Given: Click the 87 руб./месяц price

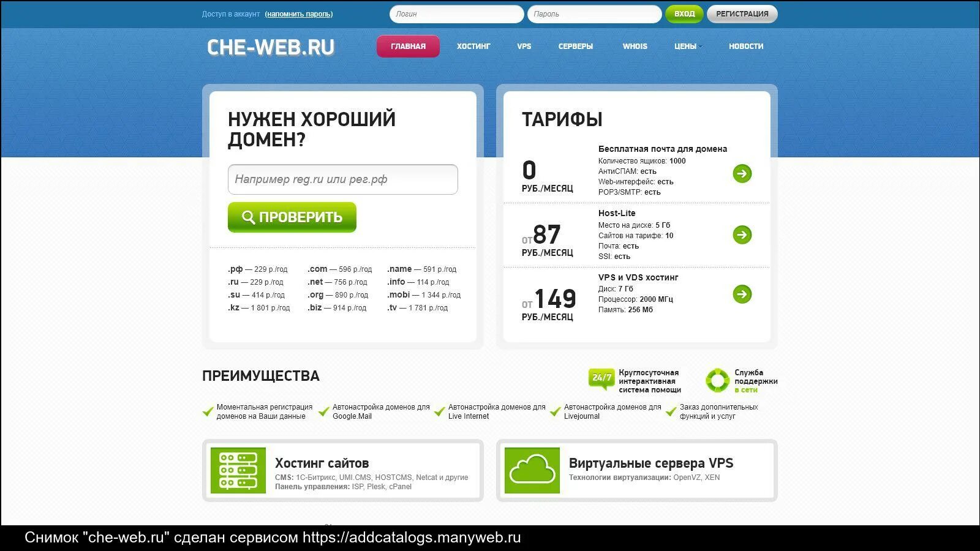Looking at the screenshot, I should click(548, 240).
